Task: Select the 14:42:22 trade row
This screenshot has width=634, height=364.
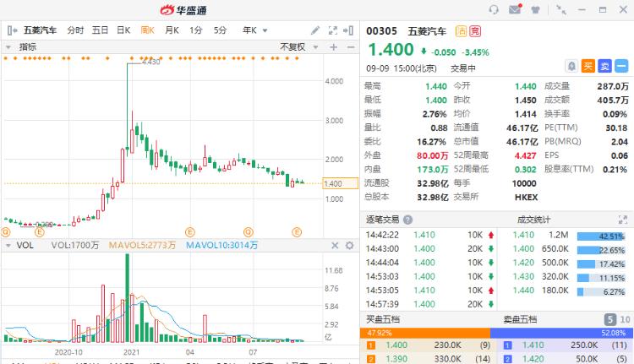Action: tap(429, 235)
